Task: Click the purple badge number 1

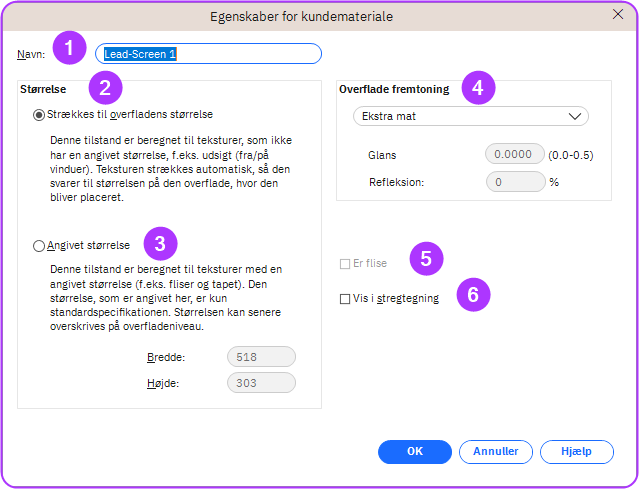Action: coord(69,47)
